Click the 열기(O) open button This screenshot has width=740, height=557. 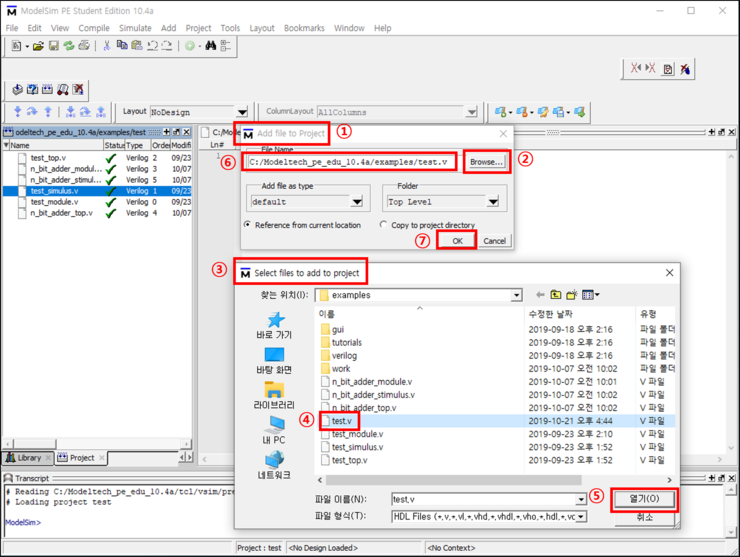[x=644, y=499]
